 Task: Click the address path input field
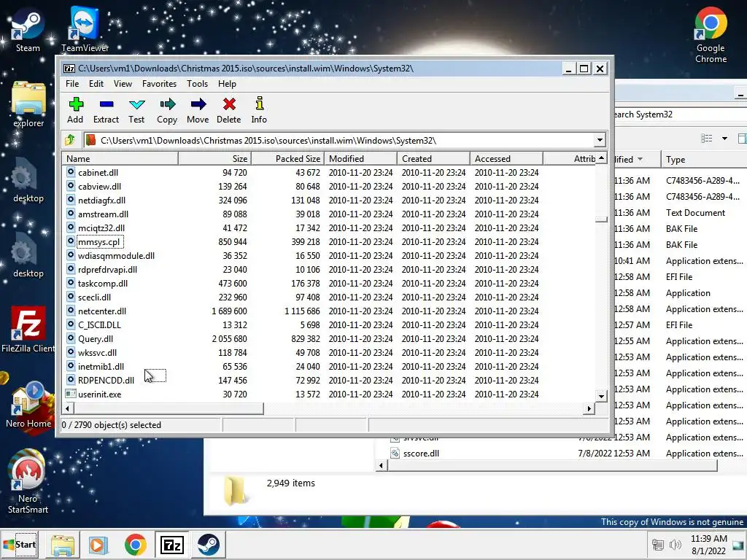click(338, 141)
